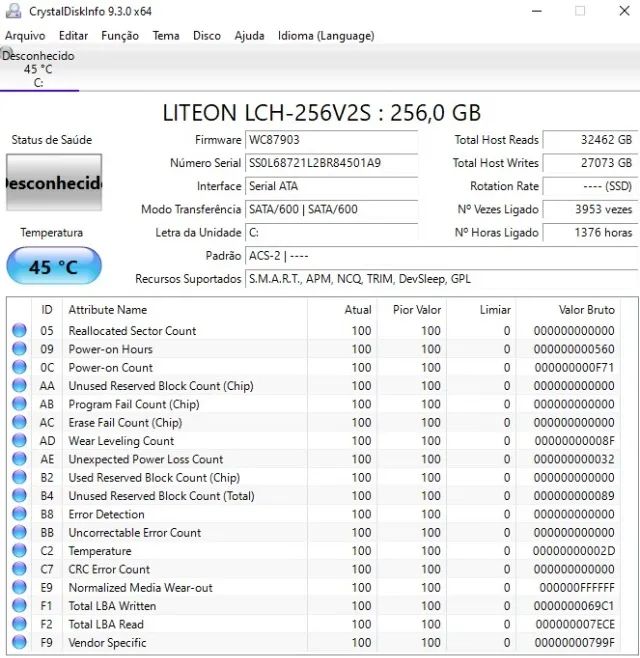
Task: Click status circle for Normalized Media Wear-out
Action: 19,588
